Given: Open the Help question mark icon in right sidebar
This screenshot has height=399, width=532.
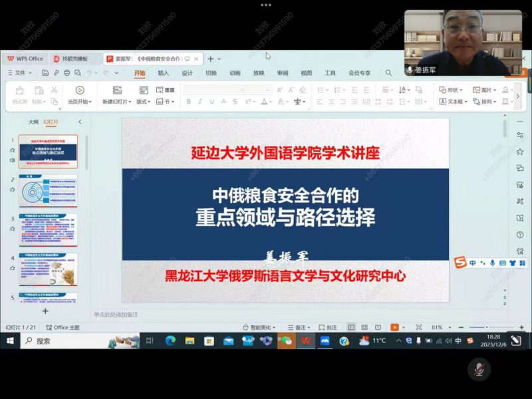Looking at the screenshot, I should click(520, 235).
